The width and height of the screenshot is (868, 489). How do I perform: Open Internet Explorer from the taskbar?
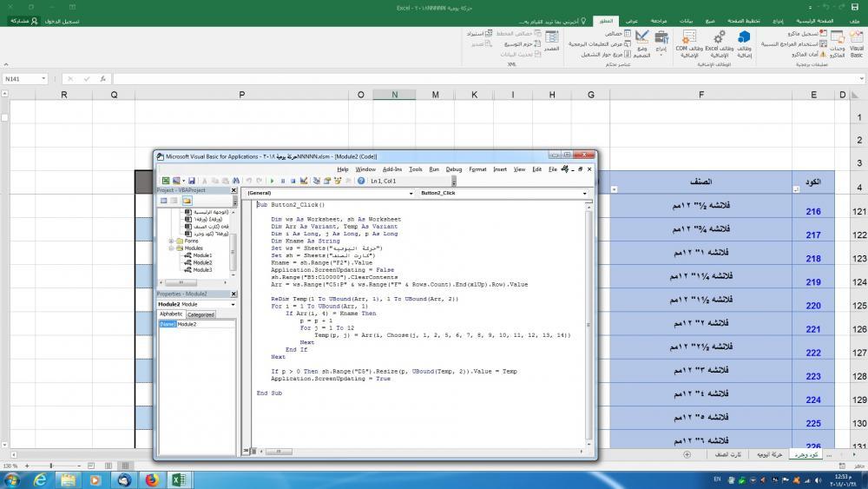click(x=40, y=479)
